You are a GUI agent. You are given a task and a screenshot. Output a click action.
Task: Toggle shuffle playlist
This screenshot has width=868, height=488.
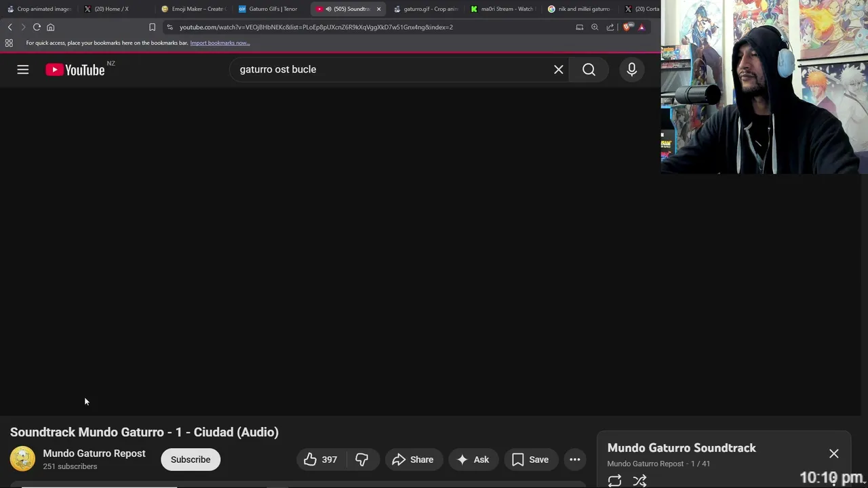pos(639,481)
